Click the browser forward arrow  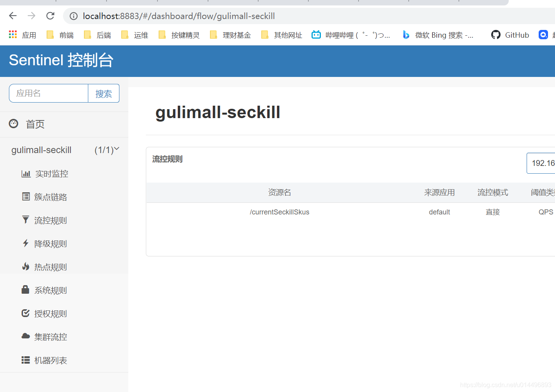click(x=32, y=16)
